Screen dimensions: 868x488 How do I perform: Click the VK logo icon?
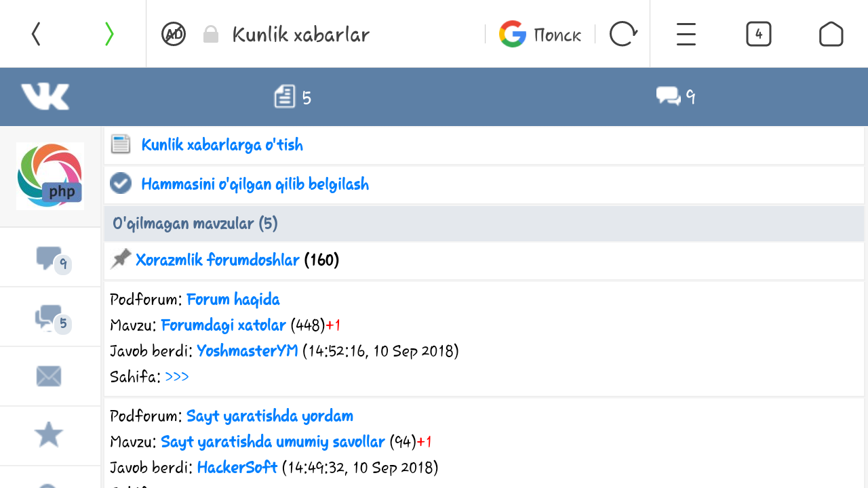[x=45, y=97]
